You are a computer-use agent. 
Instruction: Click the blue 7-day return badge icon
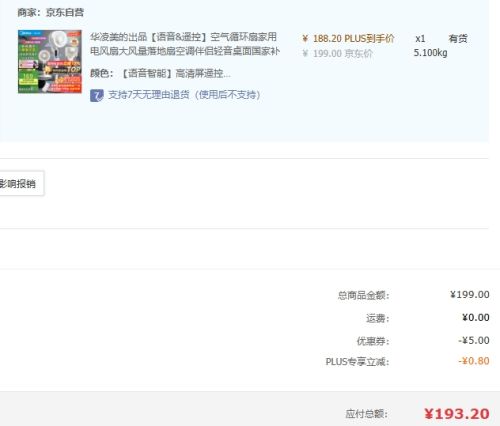point(97,95)
